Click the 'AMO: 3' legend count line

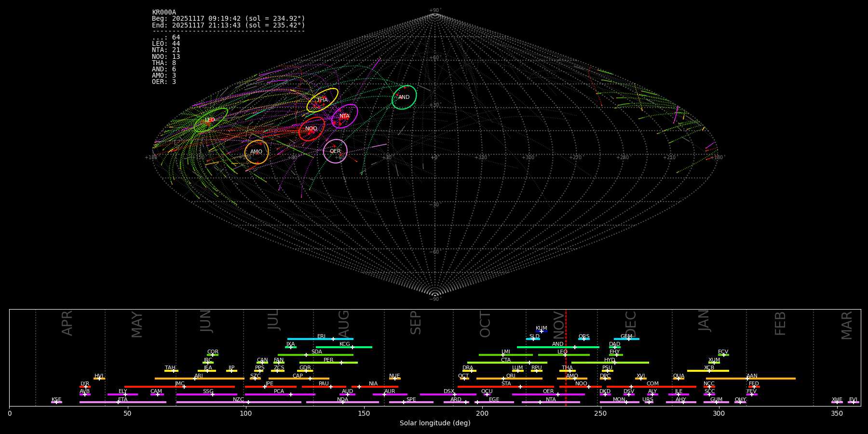point(164,76)
